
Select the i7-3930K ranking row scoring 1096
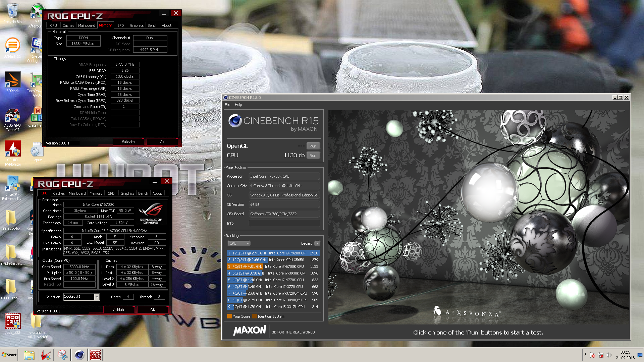[273, 273]
